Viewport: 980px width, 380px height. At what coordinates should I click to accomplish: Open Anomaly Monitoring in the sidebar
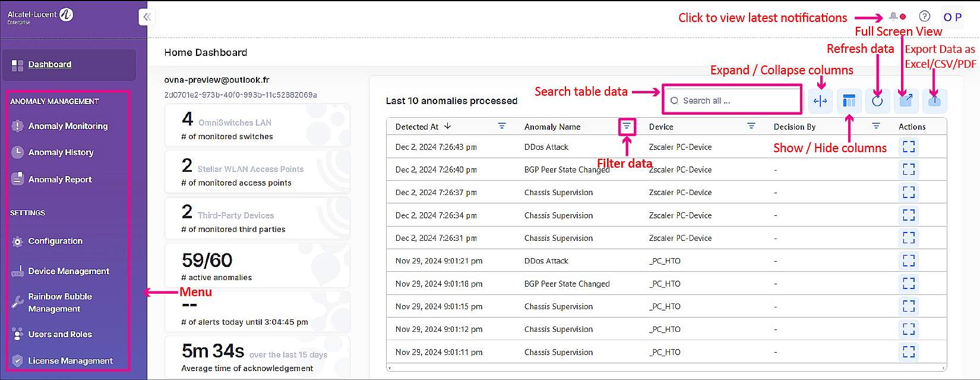point(68,126)
